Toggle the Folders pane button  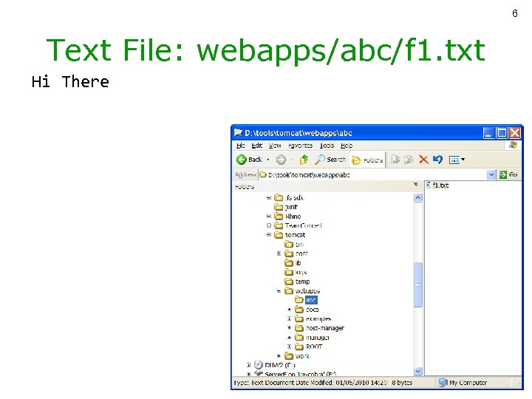[367, 160]
